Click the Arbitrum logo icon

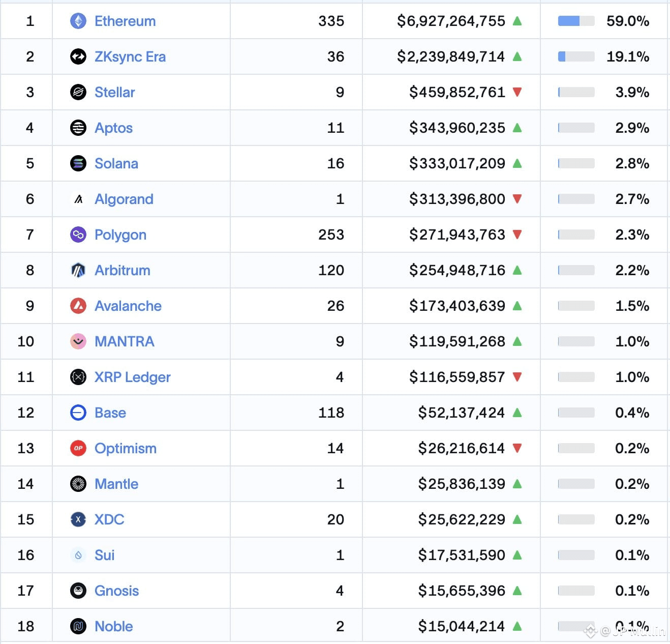(78, 270)
